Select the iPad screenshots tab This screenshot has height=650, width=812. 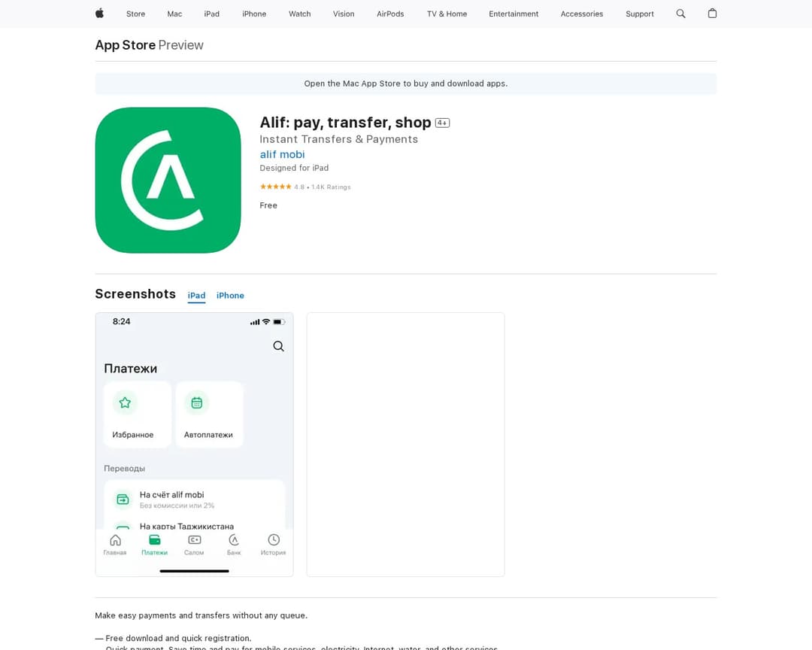click(x=196, y=296)
